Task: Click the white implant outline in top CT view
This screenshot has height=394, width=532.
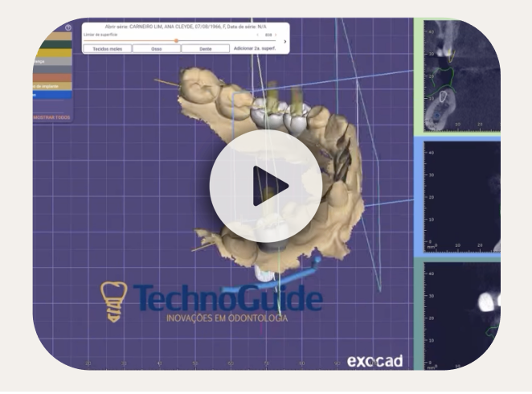Action: click(443, 96)
